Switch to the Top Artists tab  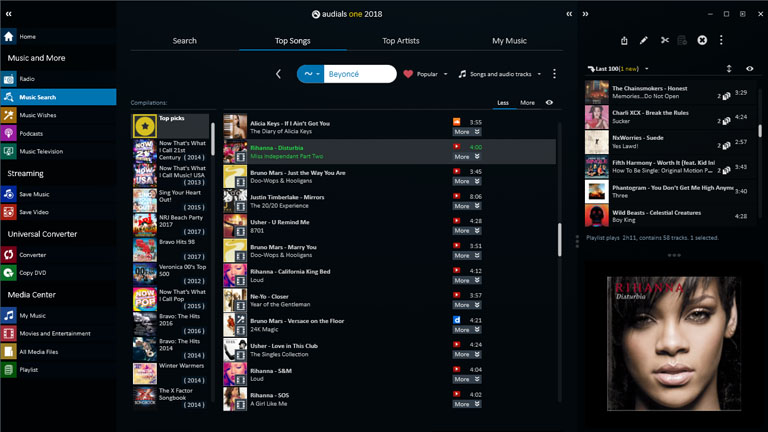click(401, 41)
